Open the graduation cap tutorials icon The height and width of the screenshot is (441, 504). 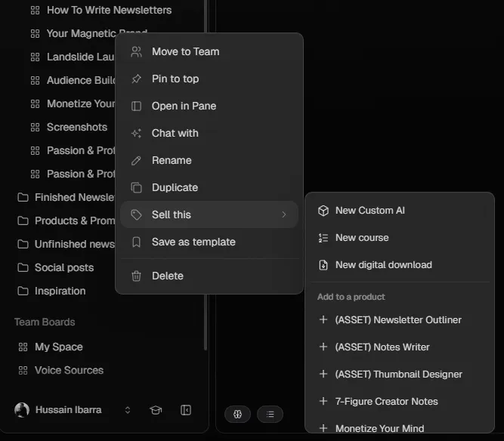[x=156, y=410]
